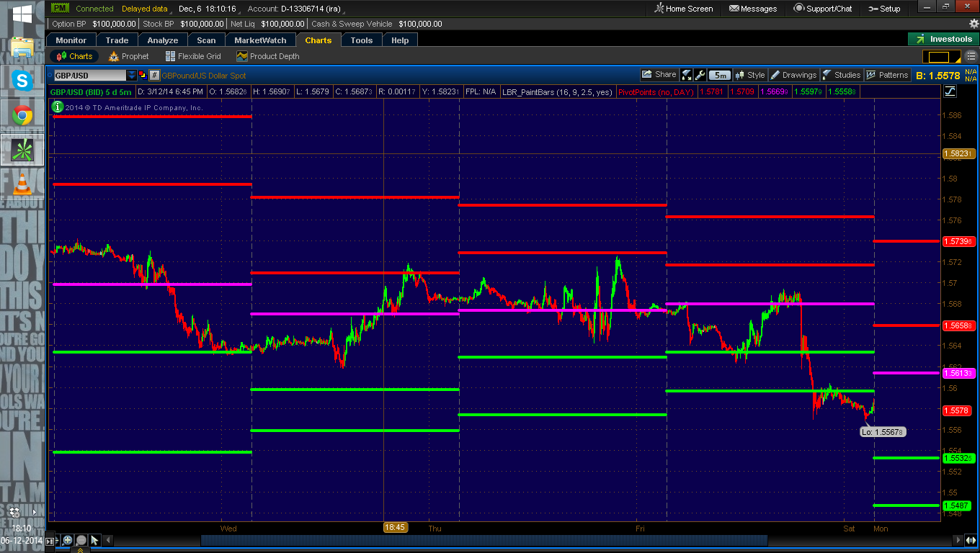Open the Style chart menu
This screenshot has width=980, height=553.
pyautogui.click(x=749, y=75)
